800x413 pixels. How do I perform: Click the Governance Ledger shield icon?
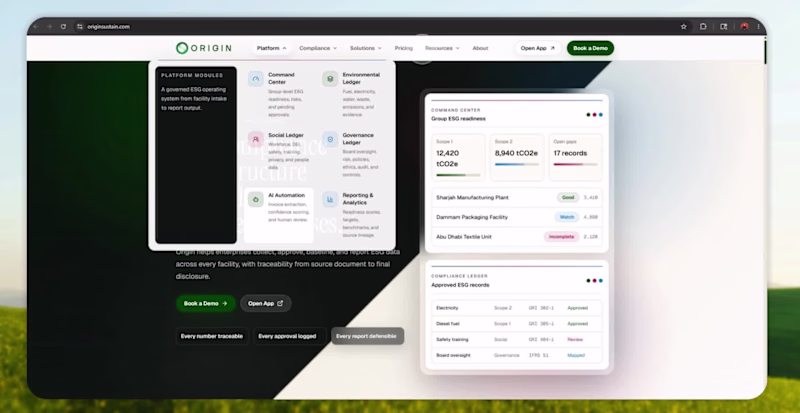330,139
